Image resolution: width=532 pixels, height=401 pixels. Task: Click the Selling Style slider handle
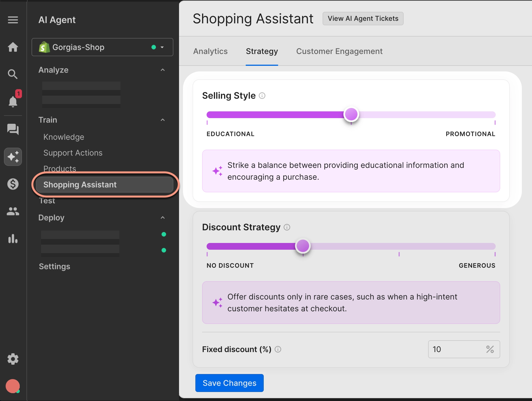point(351,114)
